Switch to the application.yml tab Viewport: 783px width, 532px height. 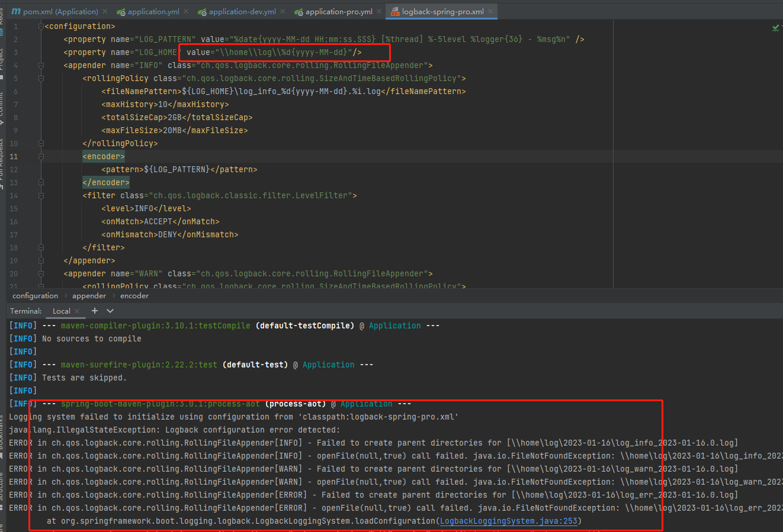click(153, 11)
